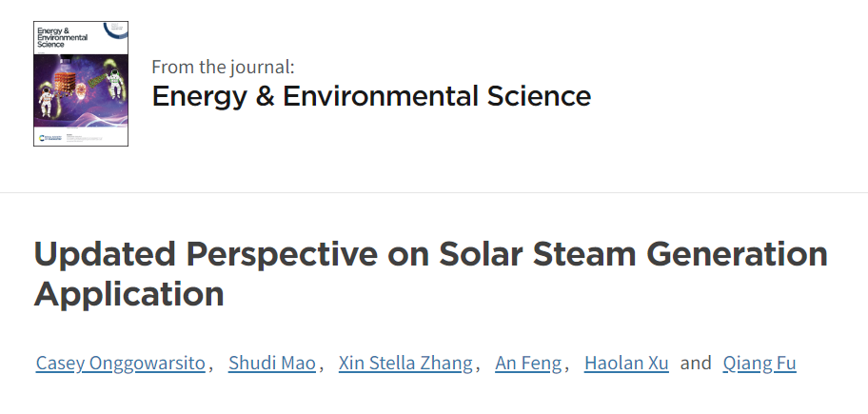
Task: Click the journal name printed on the cover
Action: coord(62,37)
